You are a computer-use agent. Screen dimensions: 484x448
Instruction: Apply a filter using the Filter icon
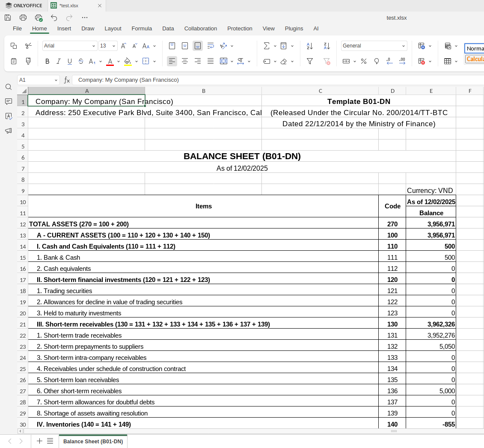point(309,61)
